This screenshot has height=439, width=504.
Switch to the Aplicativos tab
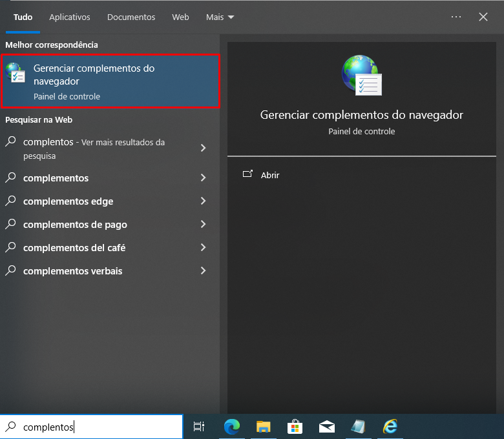pyautogui.click(x=69, y=17)
